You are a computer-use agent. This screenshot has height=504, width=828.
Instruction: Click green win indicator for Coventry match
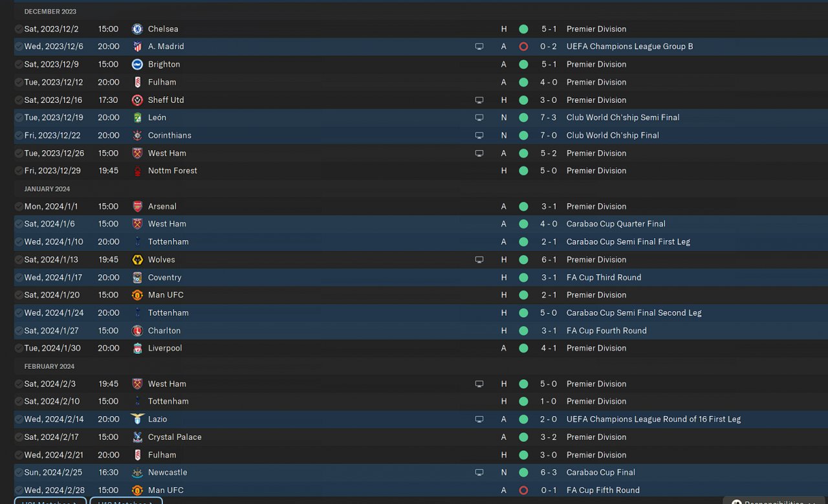[523, 278]
